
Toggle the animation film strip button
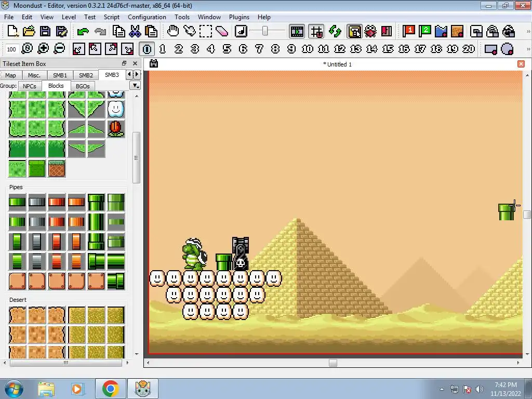pyautogui.click(x=297, y=32)
